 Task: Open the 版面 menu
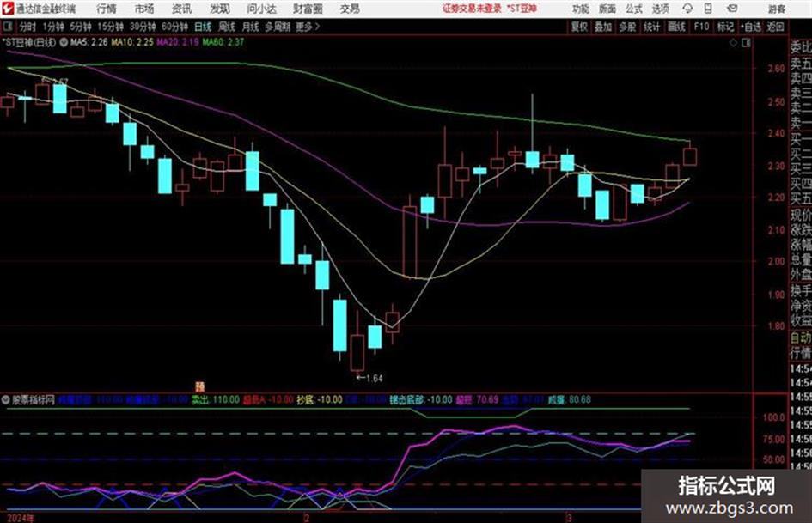[x=607, y=9]
